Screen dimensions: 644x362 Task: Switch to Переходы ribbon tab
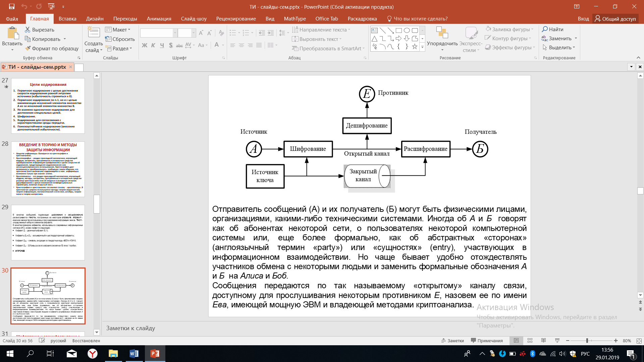tap(125, 19)
